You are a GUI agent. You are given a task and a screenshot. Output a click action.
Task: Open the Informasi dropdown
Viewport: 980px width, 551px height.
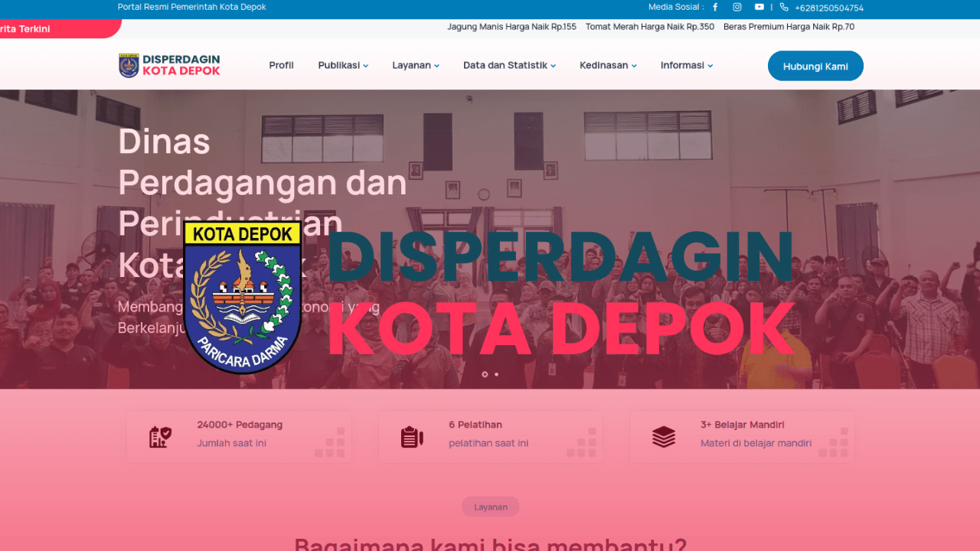coord(686,65)
